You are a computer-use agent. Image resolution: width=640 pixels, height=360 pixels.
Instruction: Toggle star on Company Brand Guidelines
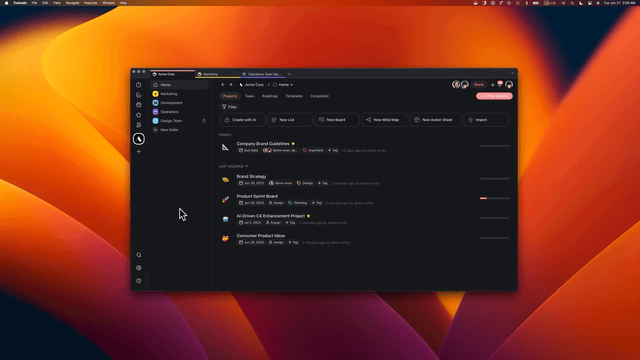pos(293,144)
